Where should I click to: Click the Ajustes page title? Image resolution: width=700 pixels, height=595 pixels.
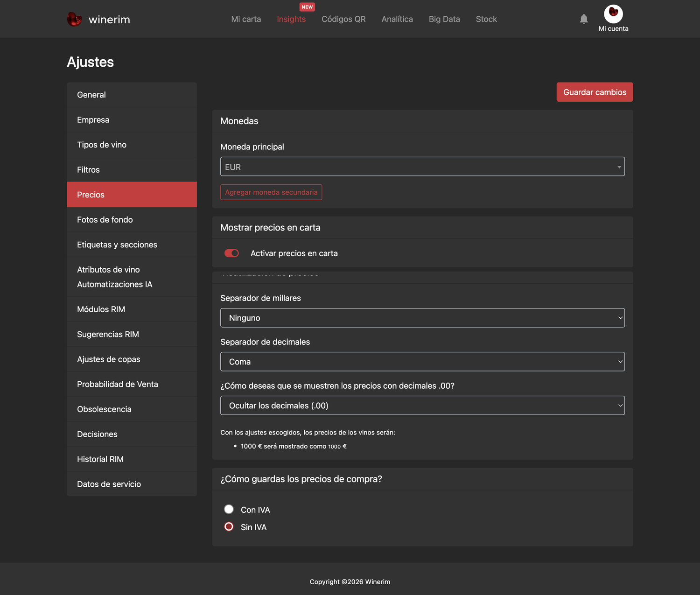coord(91,62)
